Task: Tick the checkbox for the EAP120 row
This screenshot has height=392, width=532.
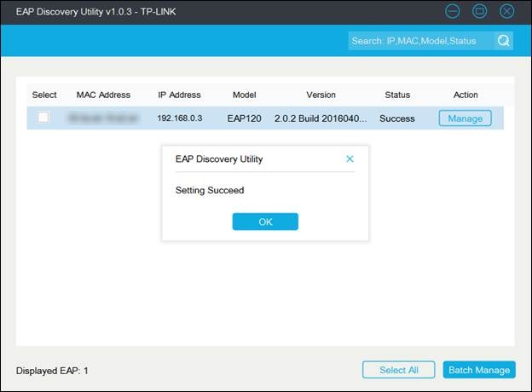Action: pyautogui.click(x=43, y=118)
